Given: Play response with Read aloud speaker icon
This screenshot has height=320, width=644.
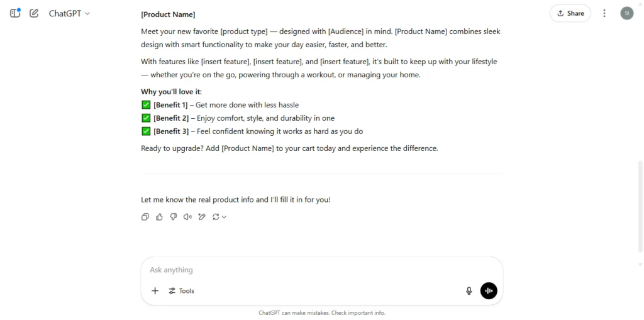Looking at the screenshot, I should pyautogui.click(x=187, y=217).
